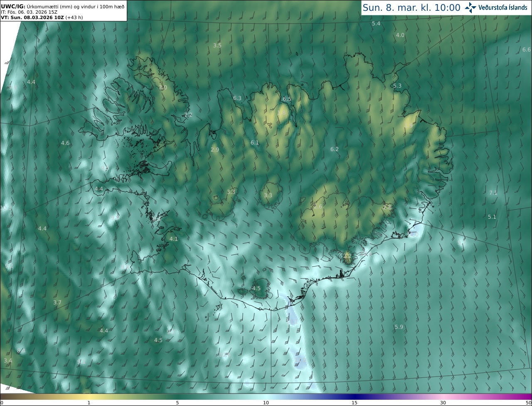The height and width of the screenshot is (406, 532).
Task: Click the 4.6 value on the map
Action: pyautogui.click(x=65, y=143)
